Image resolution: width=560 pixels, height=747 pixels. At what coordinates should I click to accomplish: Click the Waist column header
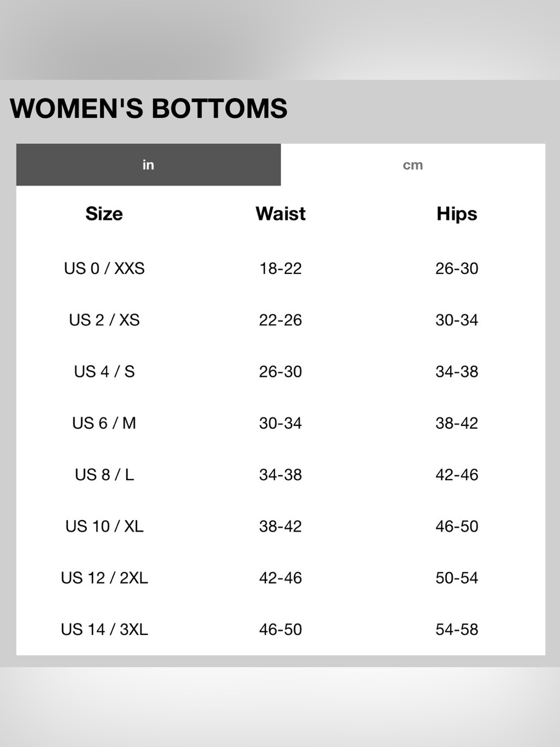coord(281,214)
